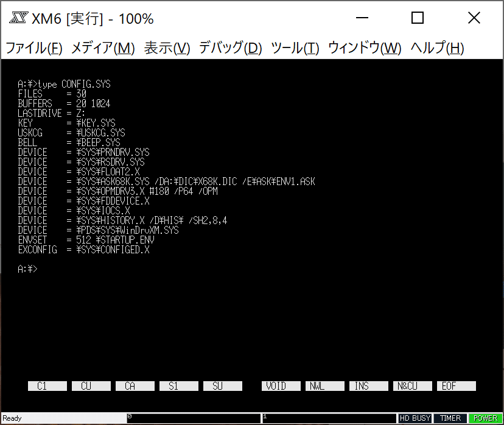Open the ファイル(F) menu
This screenshot has width=504, height=425.
34,48
